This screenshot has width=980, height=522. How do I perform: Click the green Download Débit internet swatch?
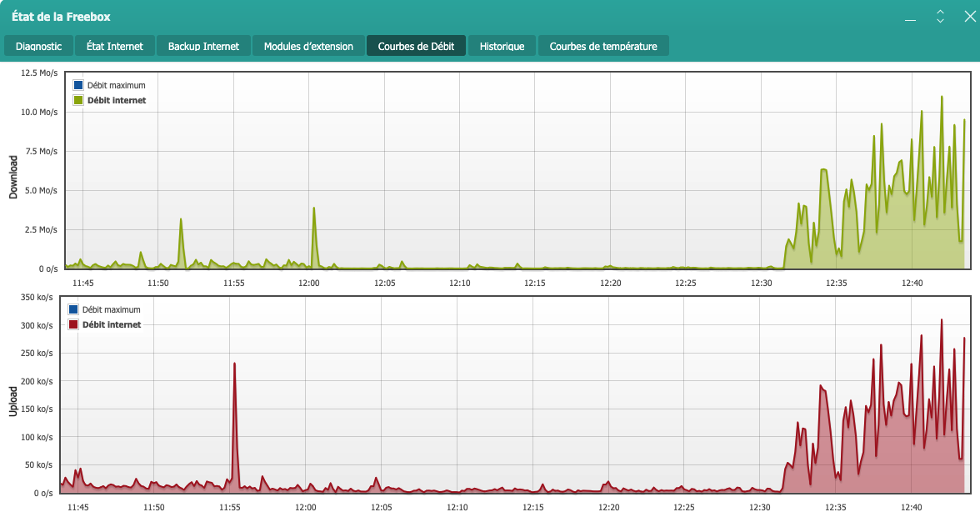(78, 100)
